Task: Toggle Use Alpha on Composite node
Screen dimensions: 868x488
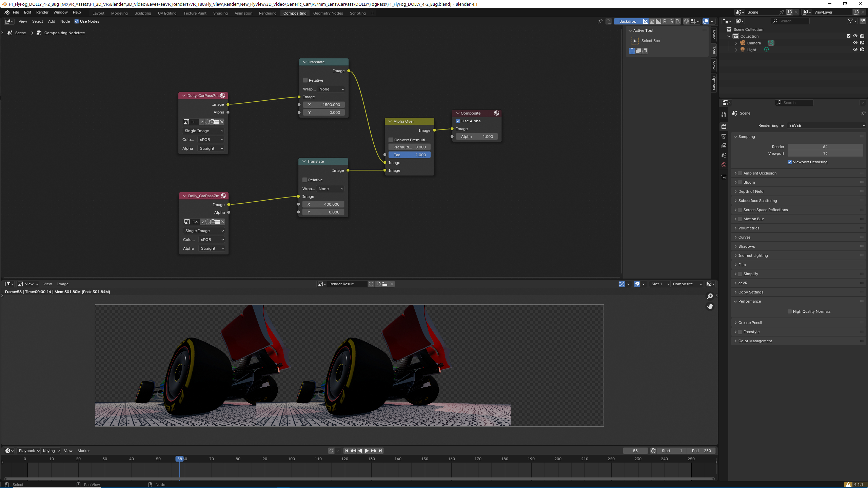Action: (x=458, y=121)
